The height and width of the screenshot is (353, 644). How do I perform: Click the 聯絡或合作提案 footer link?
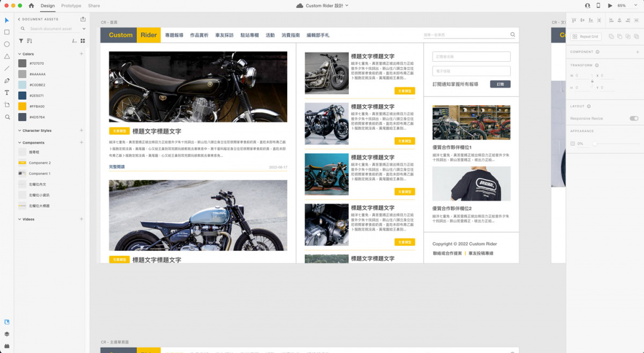tap(447, 253)
